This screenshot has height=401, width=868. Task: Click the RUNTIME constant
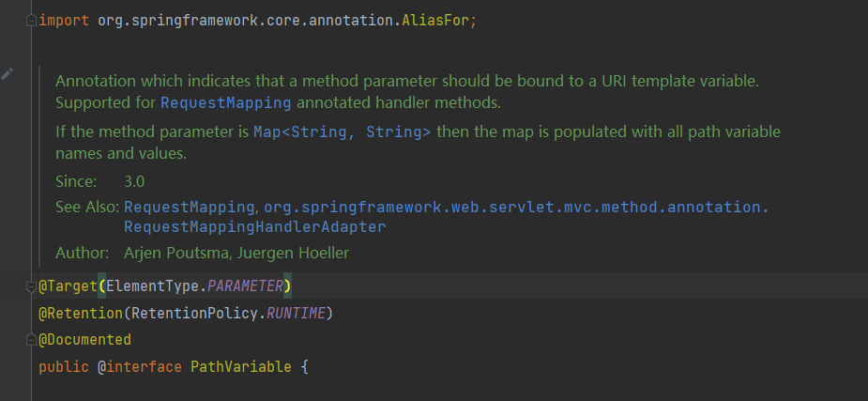click(x=296, y=314)
